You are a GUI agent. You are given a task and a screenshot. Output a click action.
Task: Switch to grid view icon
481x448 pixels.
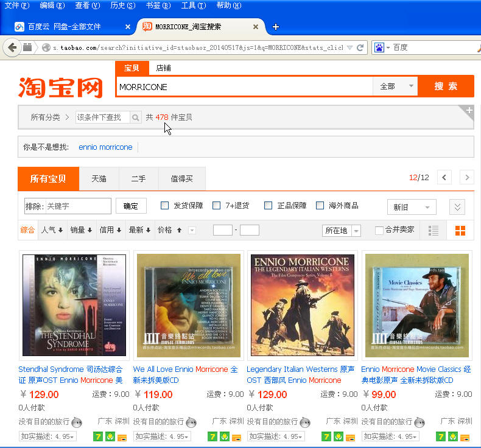(x=460, y=230)
